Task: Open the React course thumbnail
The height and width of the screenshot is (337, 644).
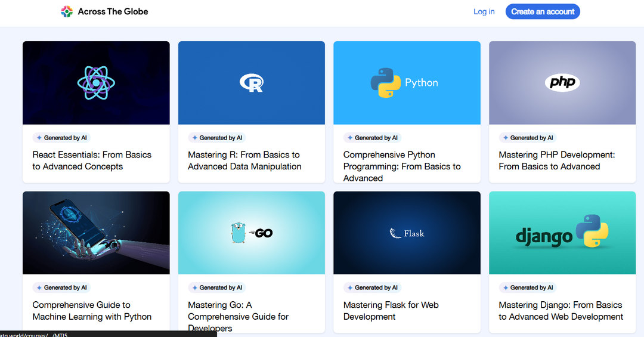Action: click(96, 82)
